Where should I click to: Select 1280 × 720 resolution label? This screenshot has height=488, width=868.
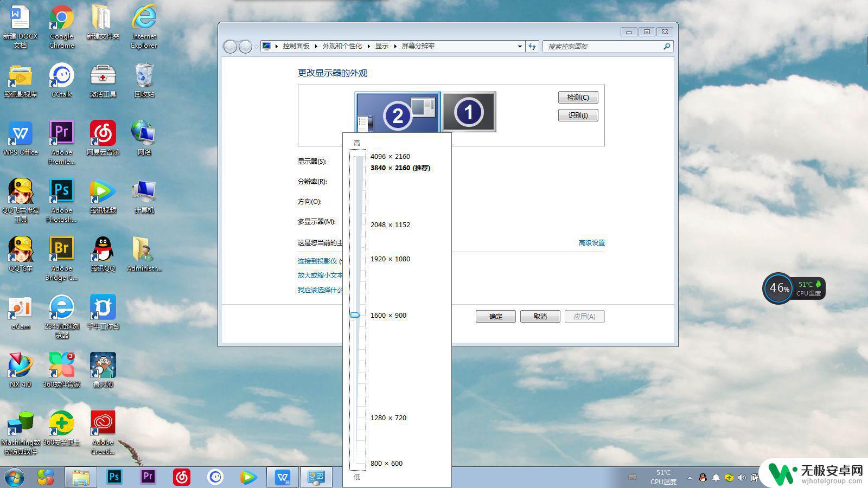(388, 418)
